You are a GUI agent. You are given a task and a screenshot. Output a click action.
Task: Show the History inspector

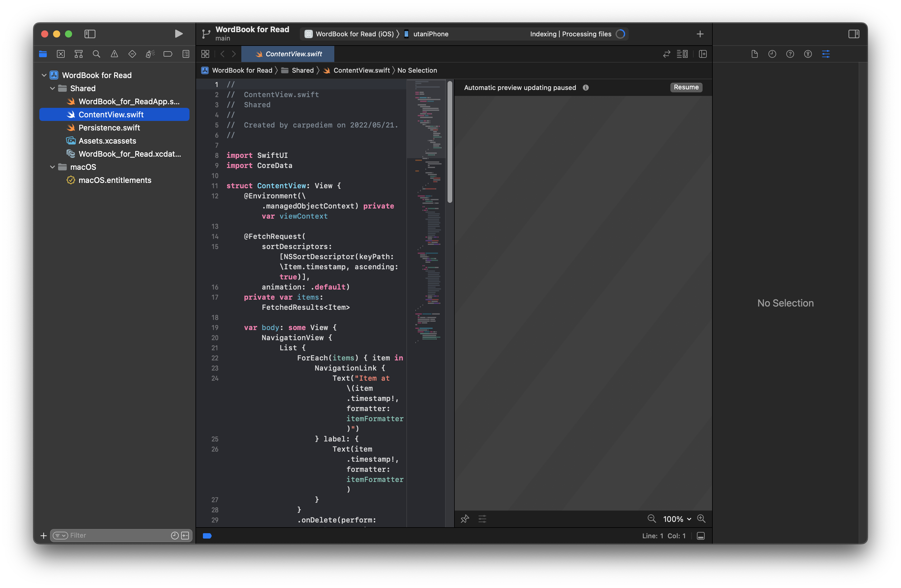click(x=772, y=54)
